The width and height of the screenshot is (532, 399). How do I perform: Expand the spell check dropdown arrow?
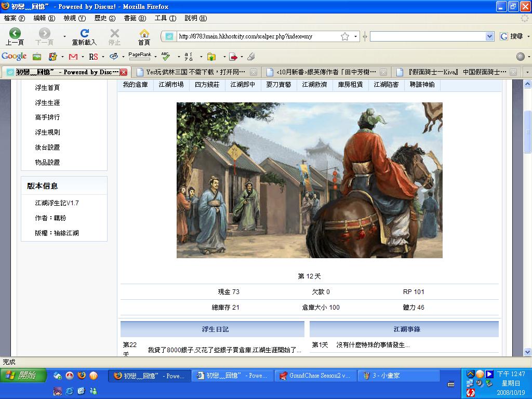pos(179,57)
